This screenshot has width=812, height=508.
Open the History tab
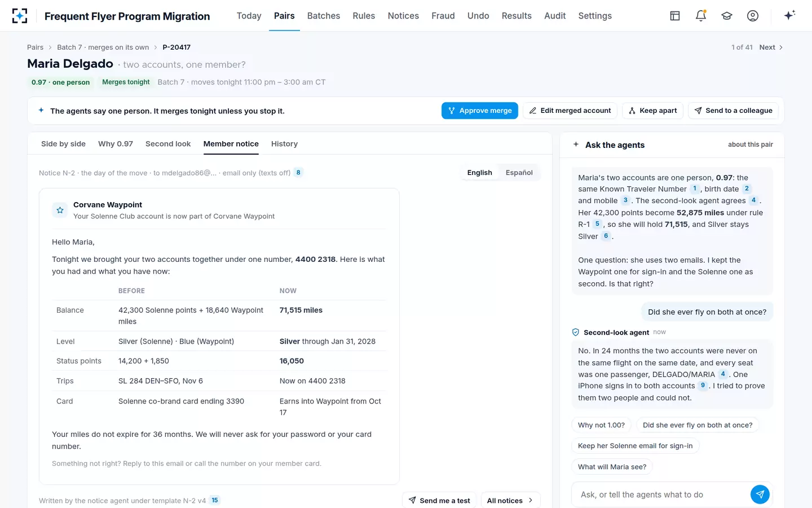[x=284, y=144]
